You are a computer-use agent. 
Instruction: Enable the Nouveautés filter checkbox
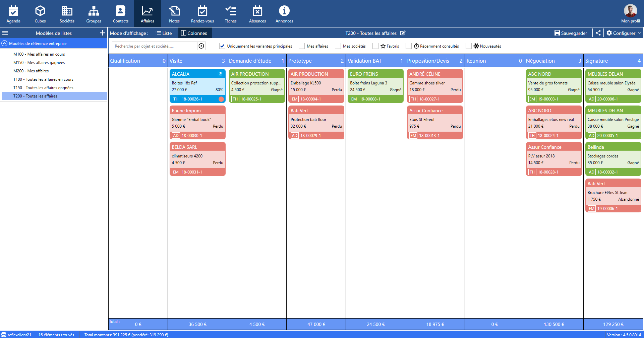tap(469, 46)
